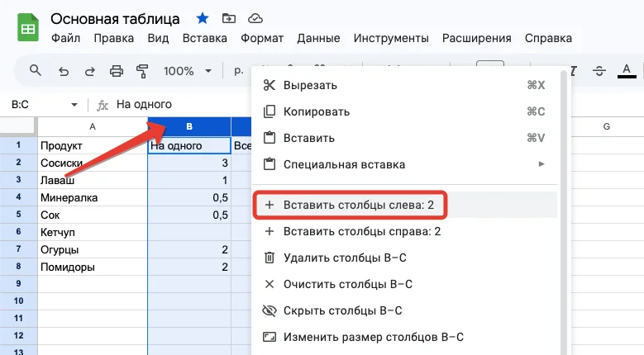
Task: Click the search magnifier in toolbar
Action: 36,71
